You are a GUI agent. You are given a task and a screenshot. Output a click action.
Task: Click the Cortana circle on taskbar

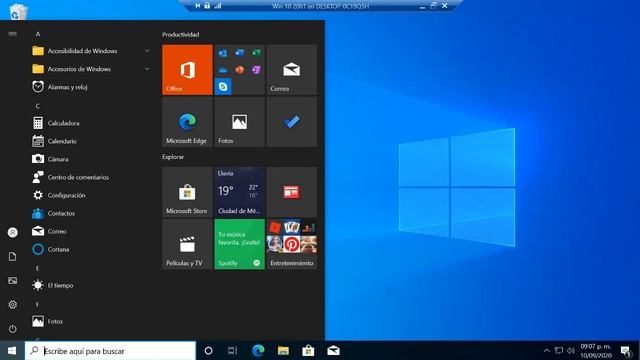point(208,351)
